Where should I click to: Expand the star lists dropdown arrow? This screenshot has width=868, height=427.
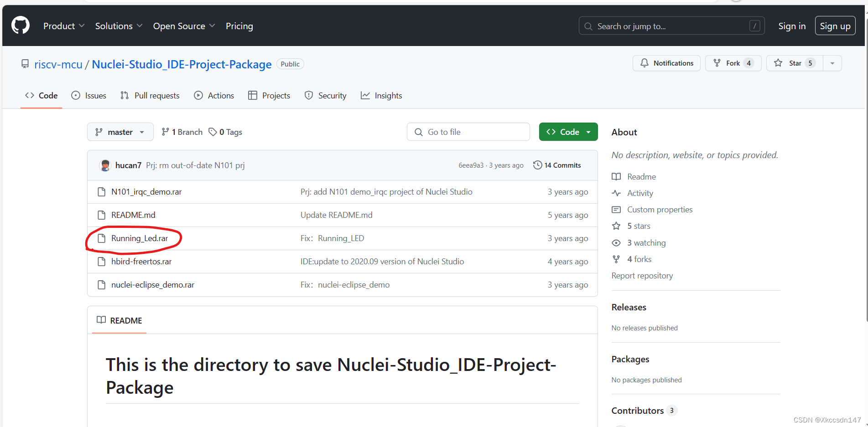point(832,63)
